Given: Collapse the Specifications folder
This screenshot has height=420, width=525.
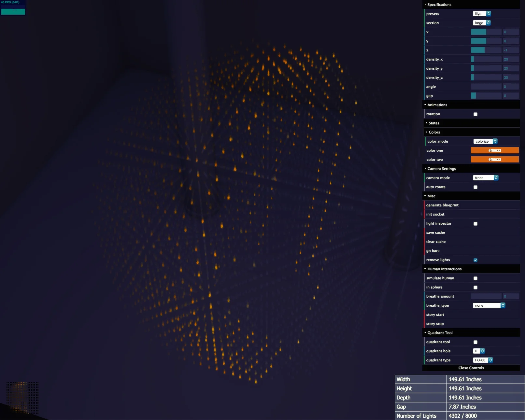Looking at the screenshot, I should [x=471, y=5].
